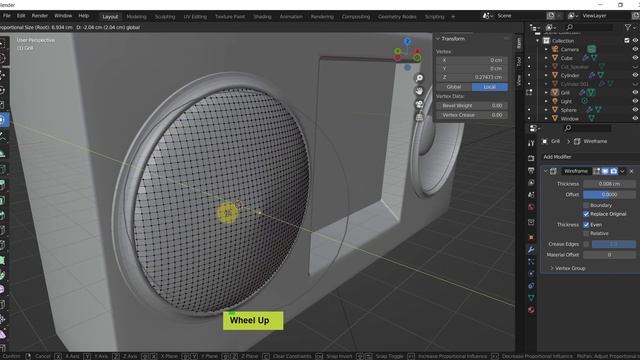Image resolution: width=640 pixels, height=360 pixels.
Task: Switch to the UV Editing workspace tab
Action: (x=195, y=17)
